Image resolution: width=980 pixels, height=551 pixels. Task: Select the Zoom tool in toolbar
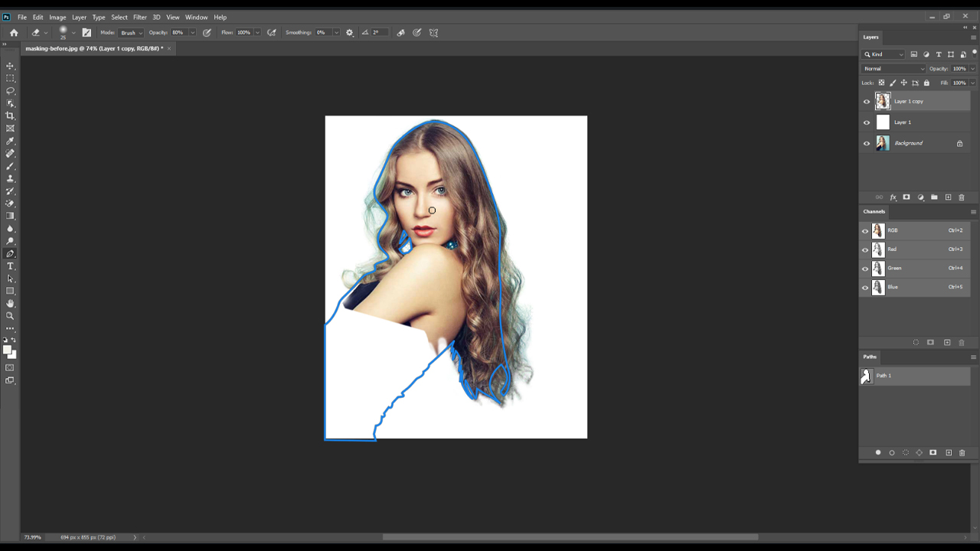[11, 316]
